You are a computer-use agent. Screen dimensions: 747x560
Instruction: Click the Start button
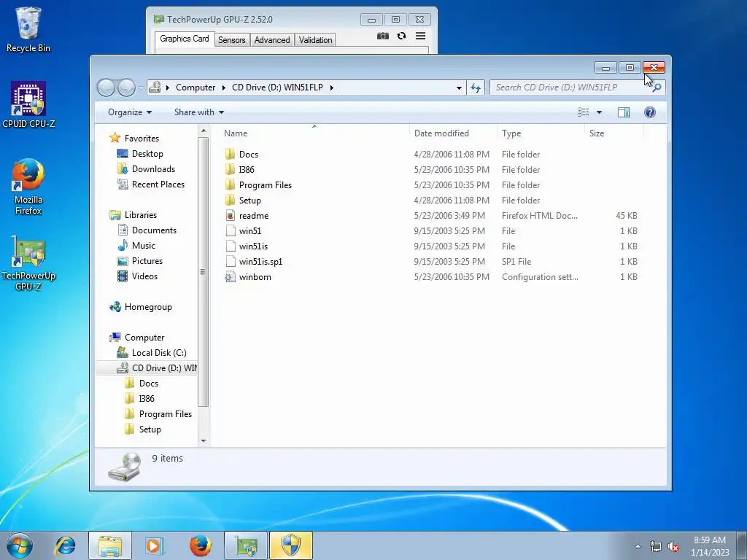point(20,545)
